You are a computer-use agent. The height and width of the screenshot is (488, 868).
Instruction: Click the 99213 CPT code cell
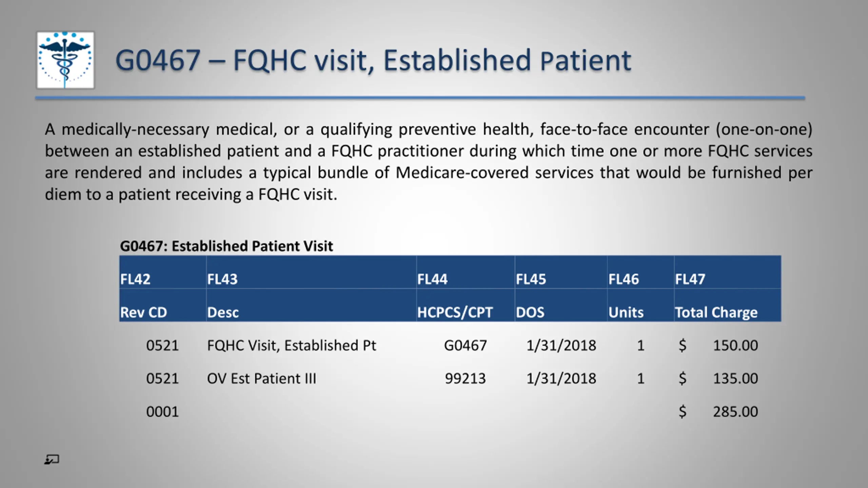(465, 378)
